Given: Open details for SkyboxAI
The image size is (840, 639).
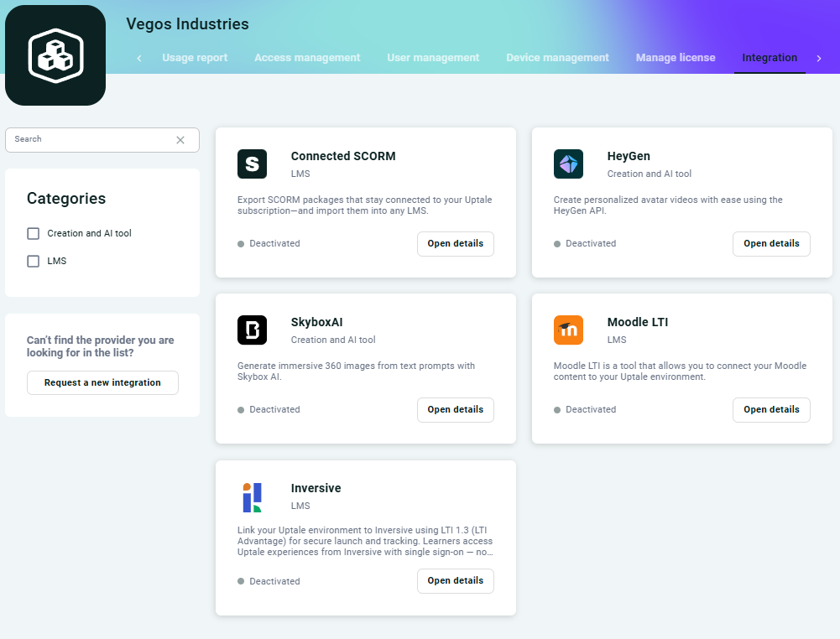Looking at the screenshot, I should (x=456, y=409).
